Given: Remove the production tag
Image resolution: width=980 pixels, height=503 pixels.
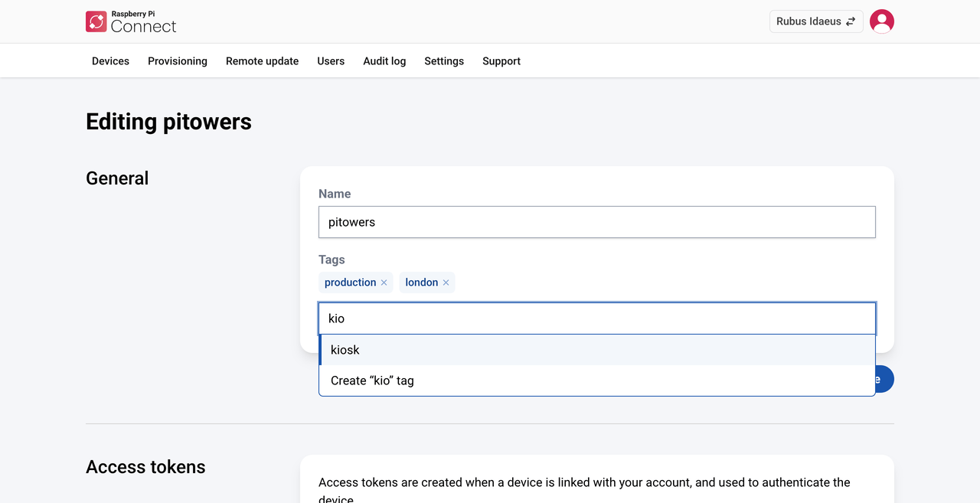Looking at the screenshot, I should click(384, 283).
